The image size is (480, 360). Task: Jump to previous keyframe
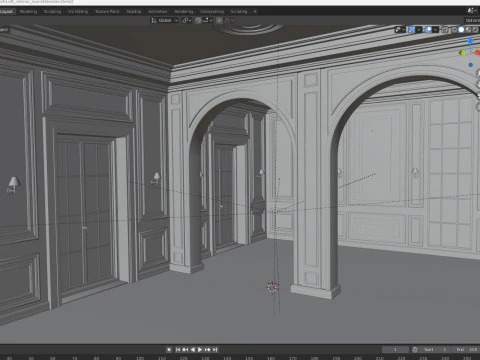pyautogui.click(x=185, y=350)
